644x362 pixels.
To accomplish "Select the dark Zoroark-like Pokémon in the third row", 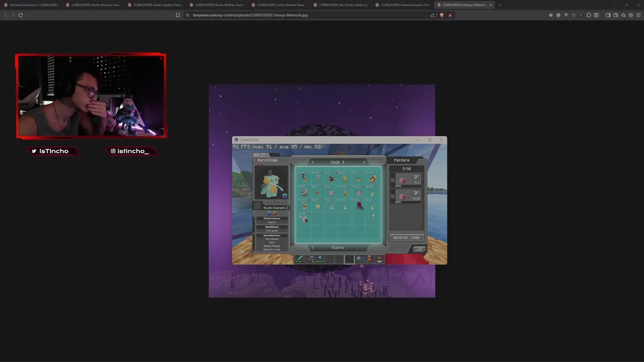I will 359,205.
